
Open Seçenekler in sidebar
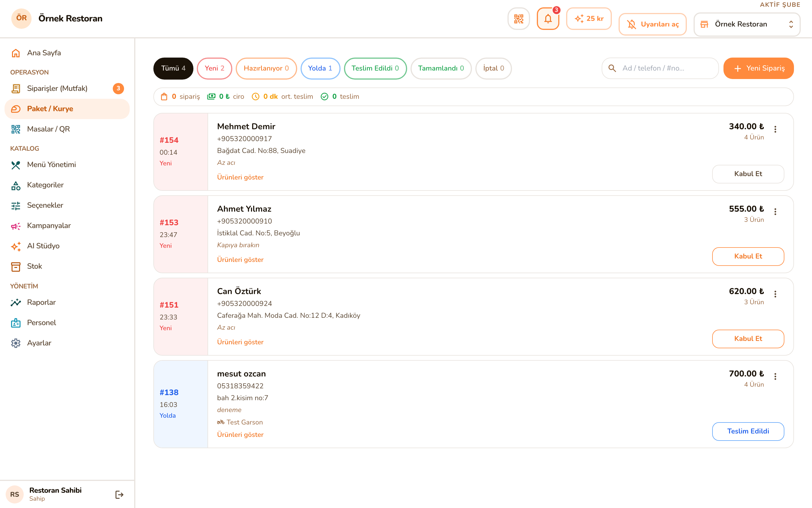(67, 205)
